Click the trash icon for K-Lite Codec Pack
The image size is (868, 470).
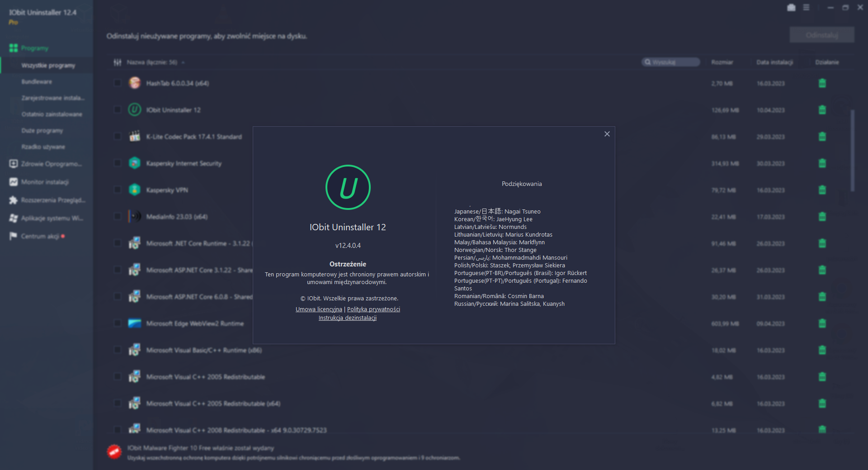coord(822,137)
